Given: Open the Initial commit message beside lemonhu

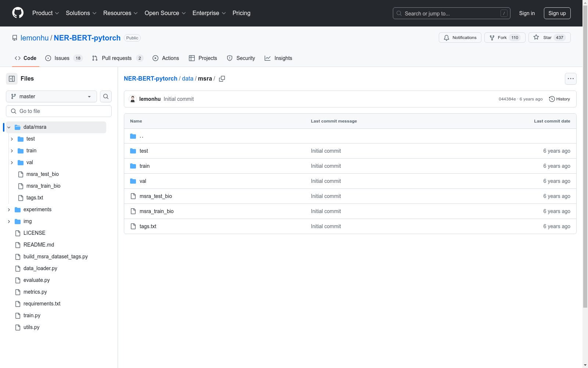Looking at the screenshot, I should coord(179,99).
